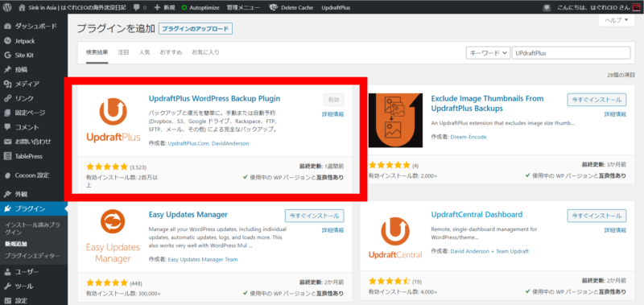This screenshot has width=644, height=305.
Task: Click notification icon beside こんにちは greeting
Action: 547,7
